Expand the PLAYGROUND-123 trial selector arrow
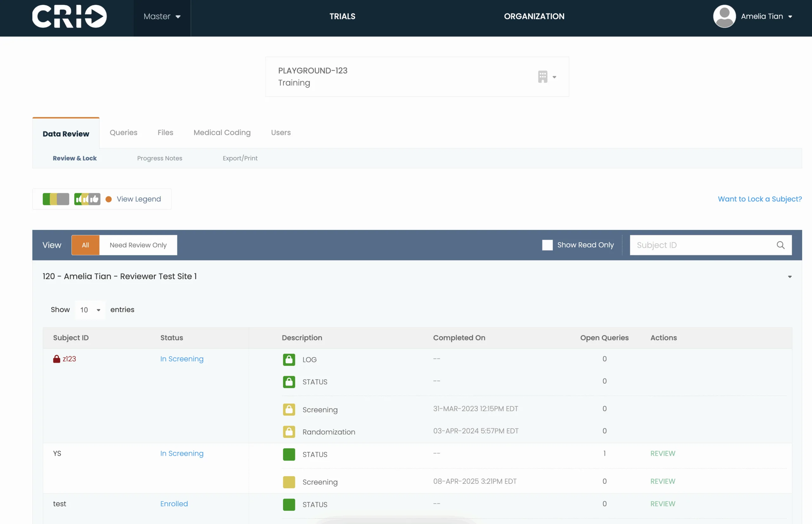Image resolution: width=812 pixels, height=524 pixels. click(x=554, y=77)
